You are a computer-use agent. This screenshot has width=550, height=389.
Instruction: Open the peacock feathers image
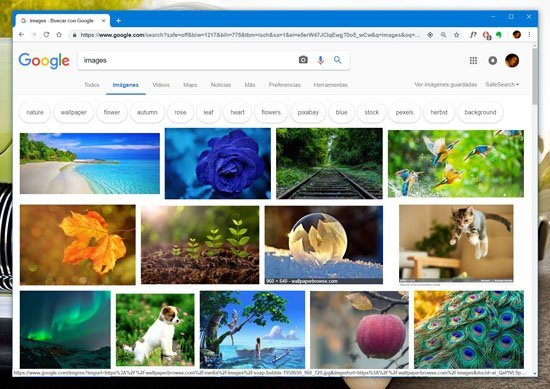click(x=469, y=330)
